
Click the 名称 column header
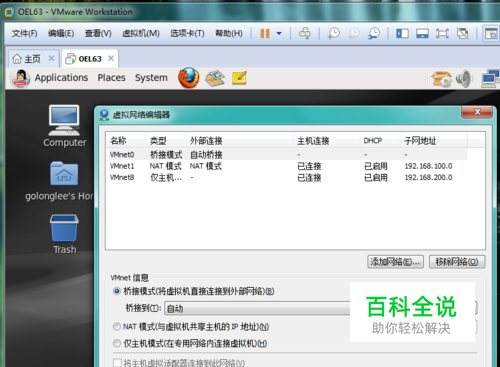126,141
